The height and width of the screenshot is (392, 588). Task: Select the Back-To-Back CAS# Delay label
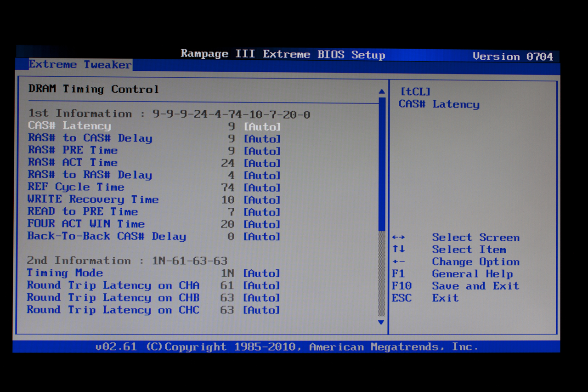(107, 236)
